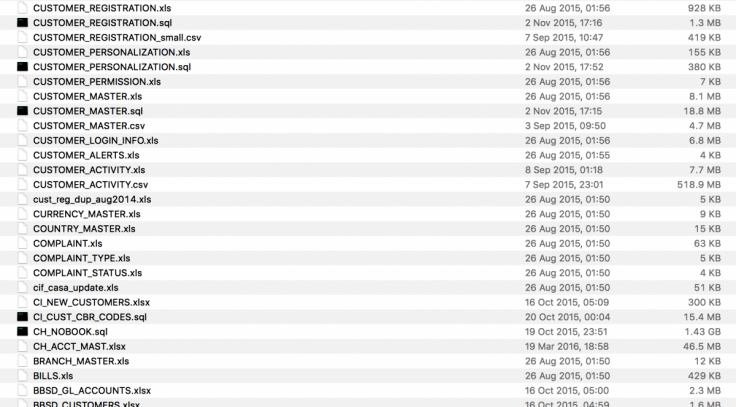Select the CUSTOMER_MASTER.sql file icon

click(23, 111)
